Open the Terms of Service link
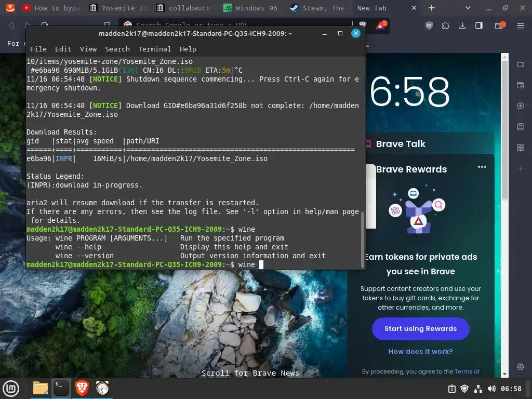This screenshot has width=532, height=399. pyautogui.click(x=467, y=371)
